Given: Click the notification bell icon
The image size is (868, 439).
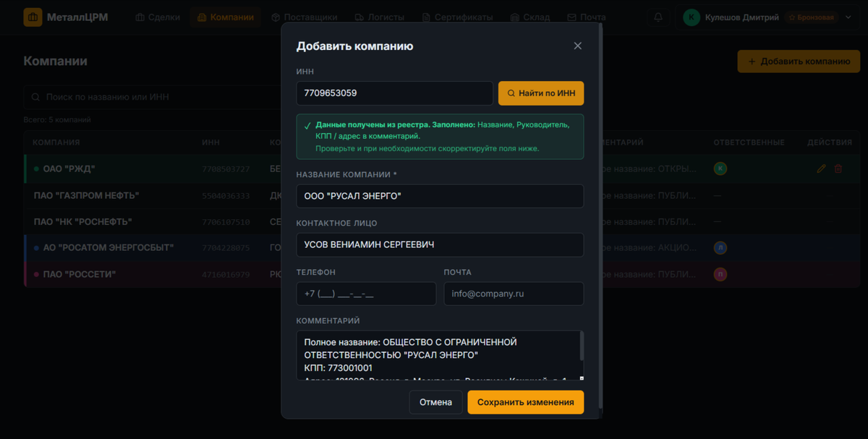Looking at the screenshot, I should click(658, 17).
